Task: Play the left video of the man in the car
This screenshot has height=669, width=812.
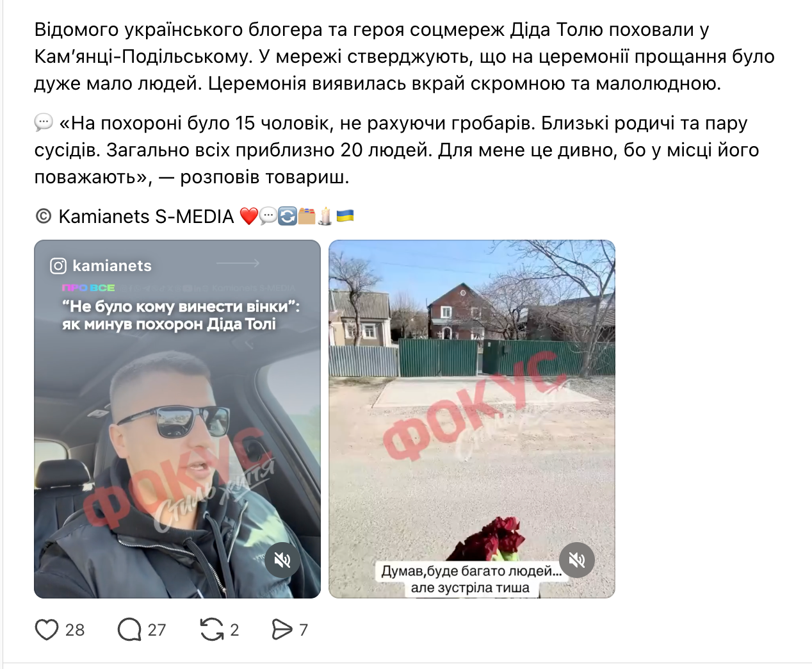Action: (177, 419)
